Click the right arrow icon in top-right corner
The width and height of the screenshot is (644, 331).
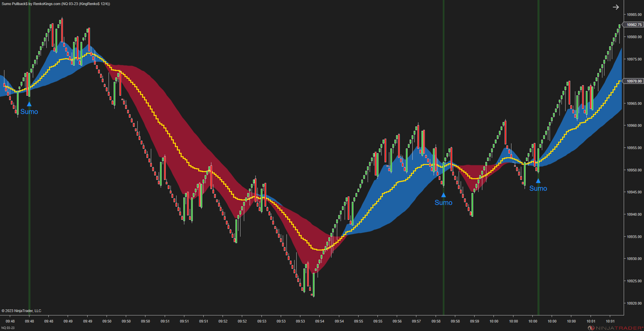615,7
